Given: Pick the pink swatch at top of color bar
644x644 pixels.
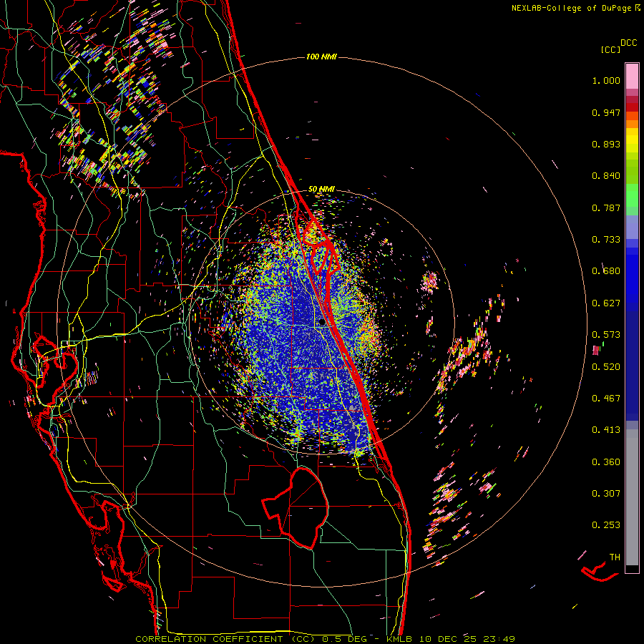Looking at the screenshot, I should pyautogui.click(x=632, y=77).
